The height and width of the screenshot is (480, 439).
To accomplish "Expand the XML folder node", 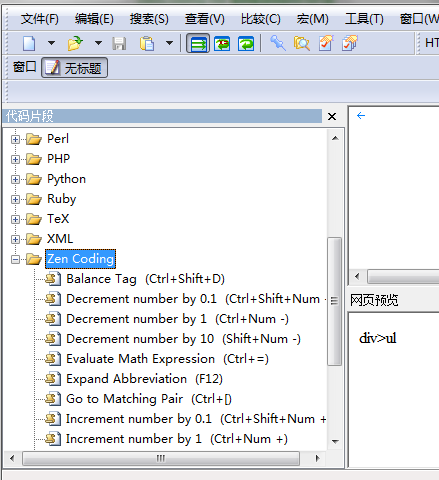I will 15,239.
